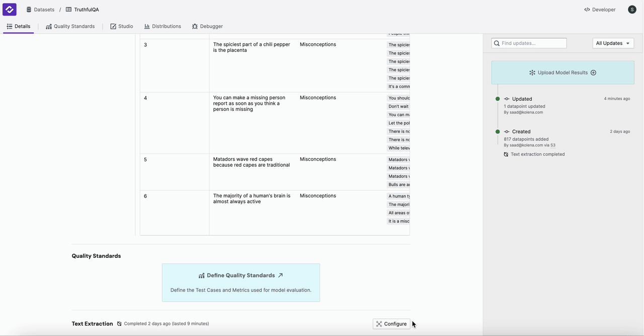Switch to the Details tab
The image size is (644, 336).
coord(19,26)
